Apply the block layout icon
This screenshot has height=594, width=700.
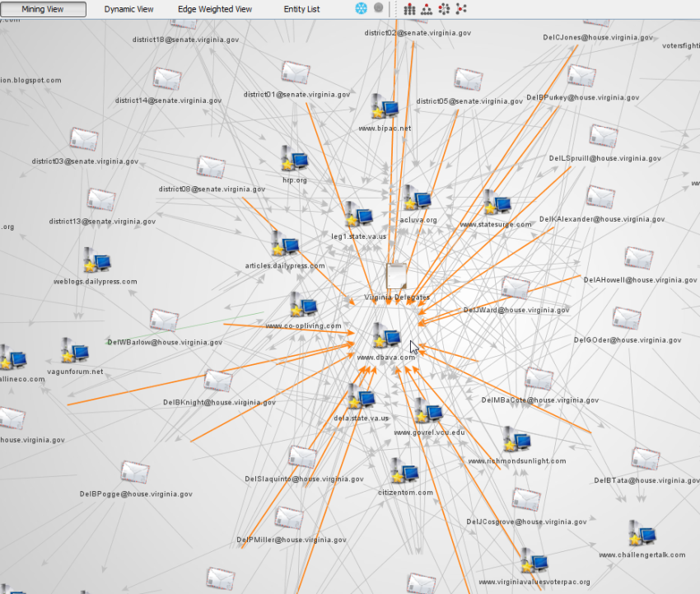pos(409,9)
